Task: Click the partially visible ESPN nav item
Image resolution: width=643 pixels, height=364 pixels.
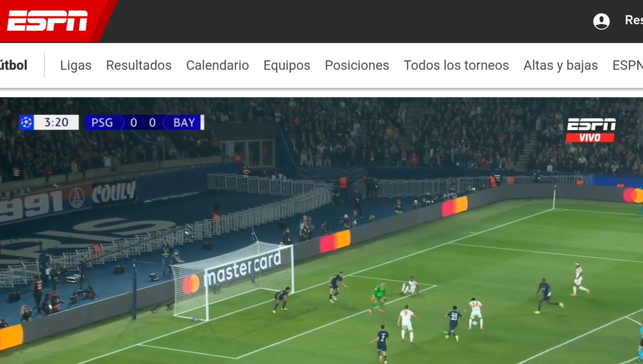Action: [627, 65]
